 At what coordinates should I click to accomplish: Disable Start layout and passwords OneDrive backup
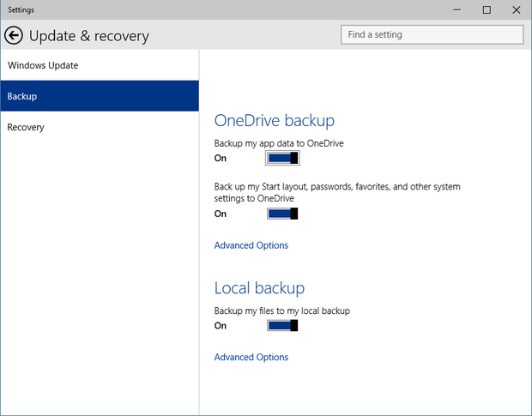(x=282, y=214)
